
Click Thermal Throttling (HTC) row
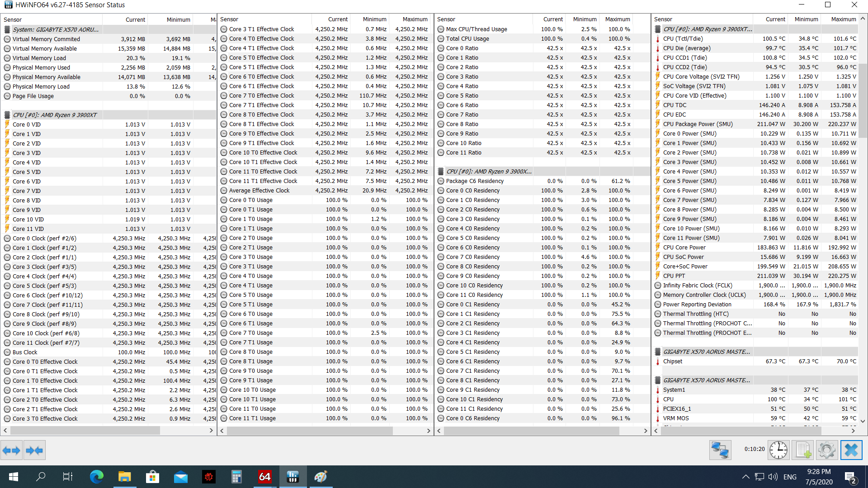(x=755, y=314)
